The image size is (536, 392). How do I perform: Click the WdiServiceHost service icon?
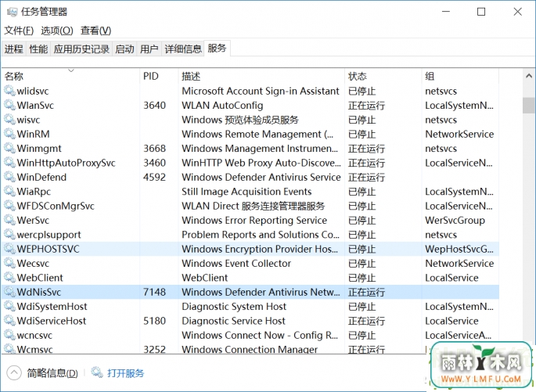9,321
